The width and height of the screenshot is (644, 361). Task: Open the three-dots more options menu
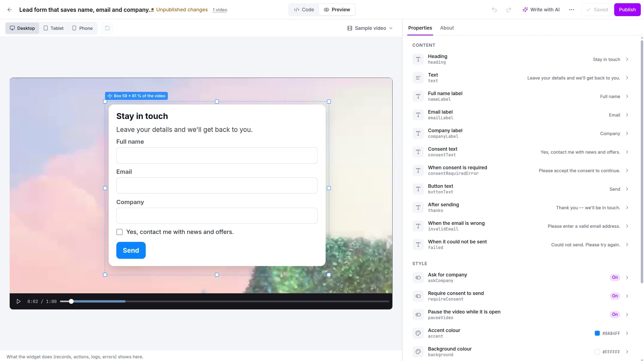pyautogui.click(x=572, y=10)
